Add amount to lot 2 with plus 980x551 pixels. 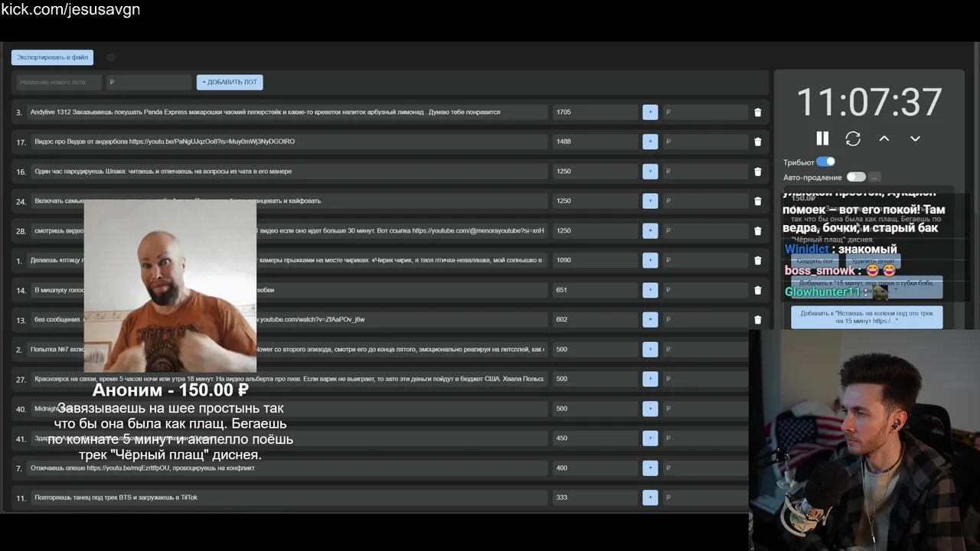[650, 349]
